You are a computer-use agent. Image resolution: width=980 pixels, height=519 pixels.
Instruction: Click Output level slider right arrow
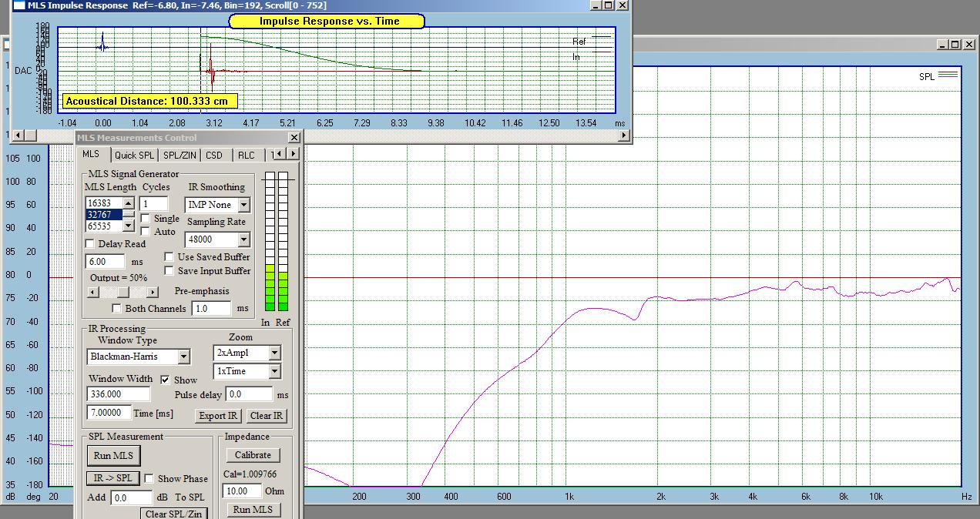pyautogui.click(x=153, y=292)
